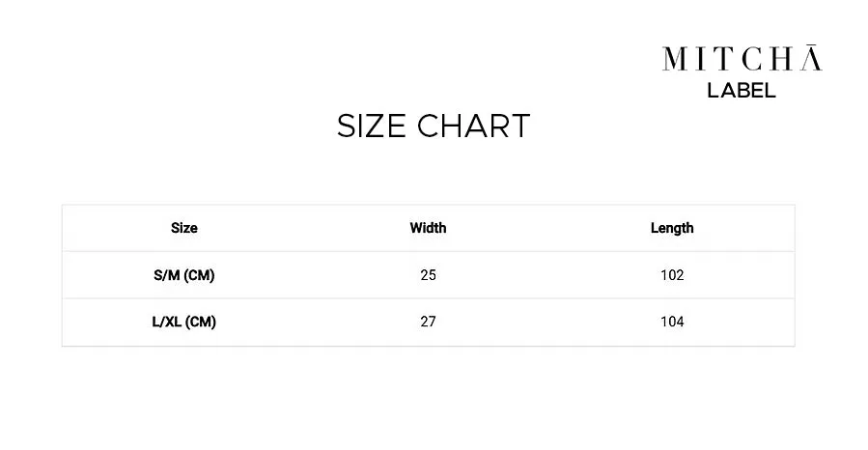Select the L/XL (CM) row label
868x450 pixels.
tap(184, 322)
